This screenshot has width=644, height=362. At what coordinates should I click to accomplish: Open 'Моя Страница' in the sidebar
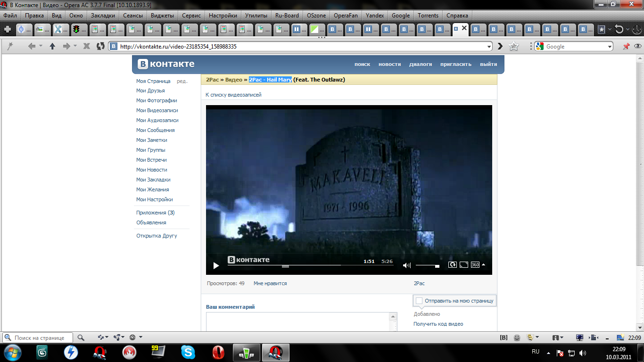tap(153, 81)
